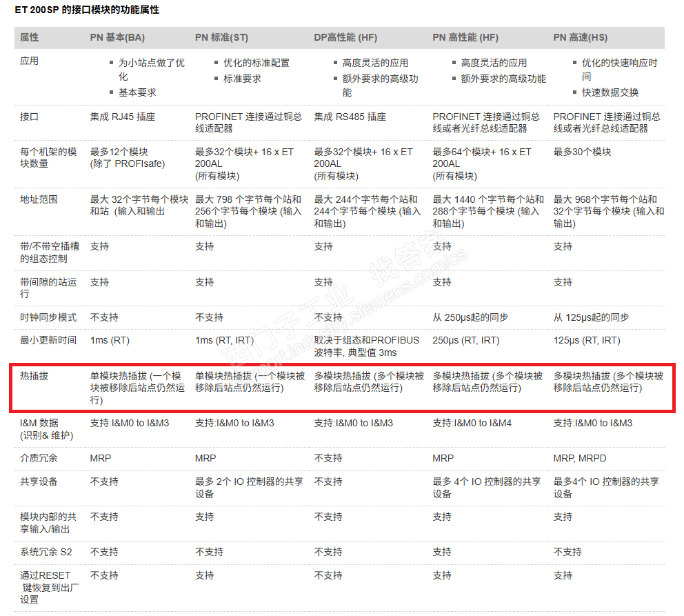Click the '支持' cell in 系统冗余 S2 row

[x=442, y=553]
